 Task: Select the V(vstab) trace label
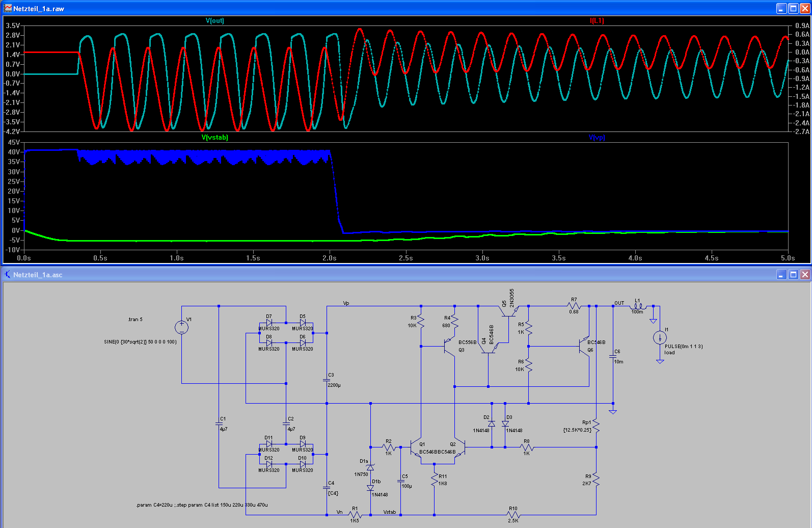[214, 137]
